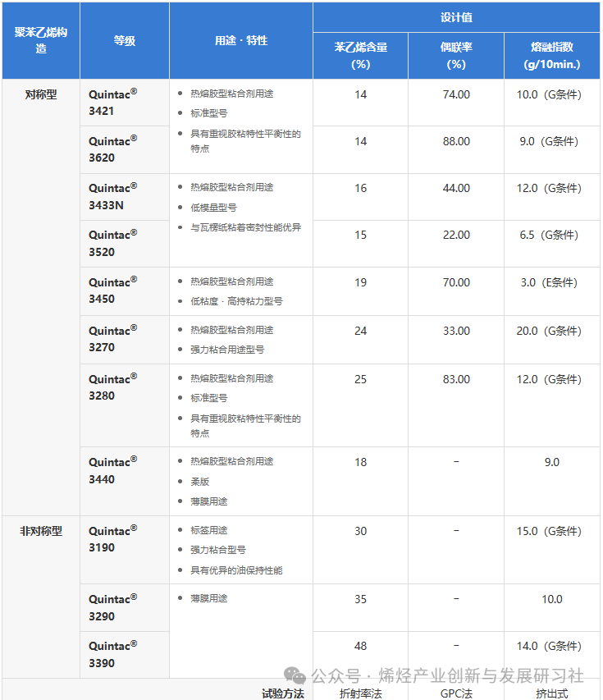Viewport: 603px width, 700px height.
Task: Click melt index 6.5 (G条件)
Action: (550, 236)
